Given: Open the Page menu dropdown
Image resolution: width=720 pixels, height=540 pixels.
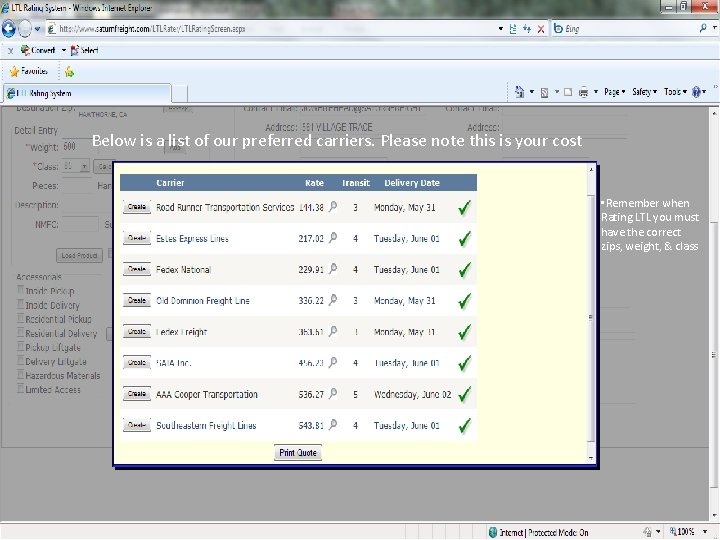Looking at the screenshot, I should 614,92.
